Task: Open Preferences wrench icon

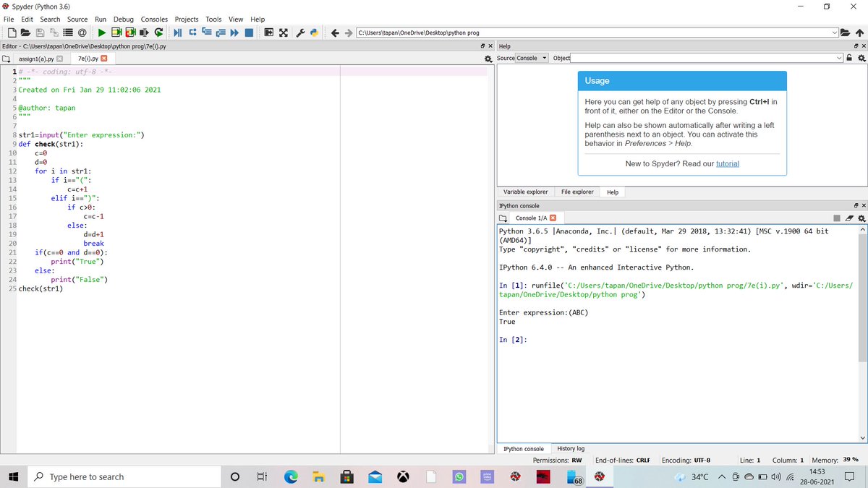Action: [x=300, y=33]
